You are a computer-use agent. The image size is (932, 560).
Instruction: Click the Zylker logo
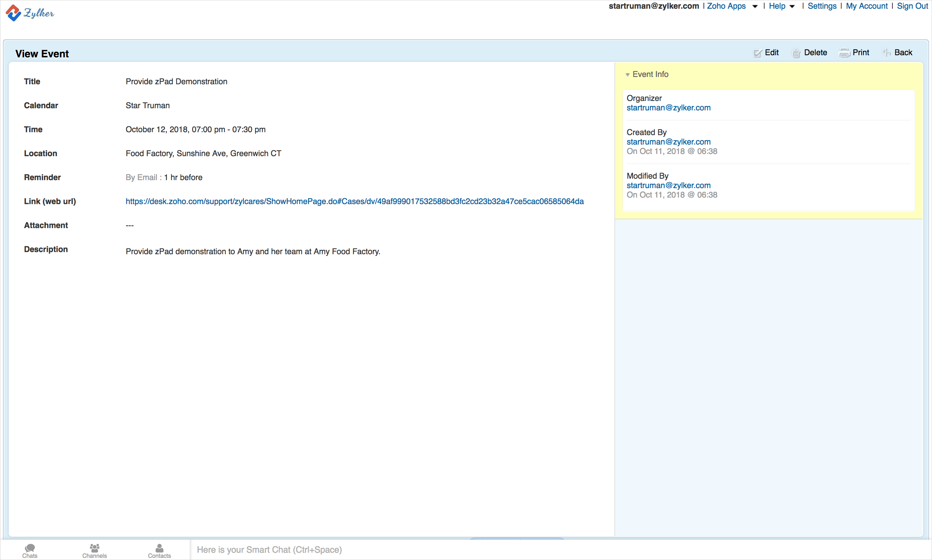coord(30,13)
